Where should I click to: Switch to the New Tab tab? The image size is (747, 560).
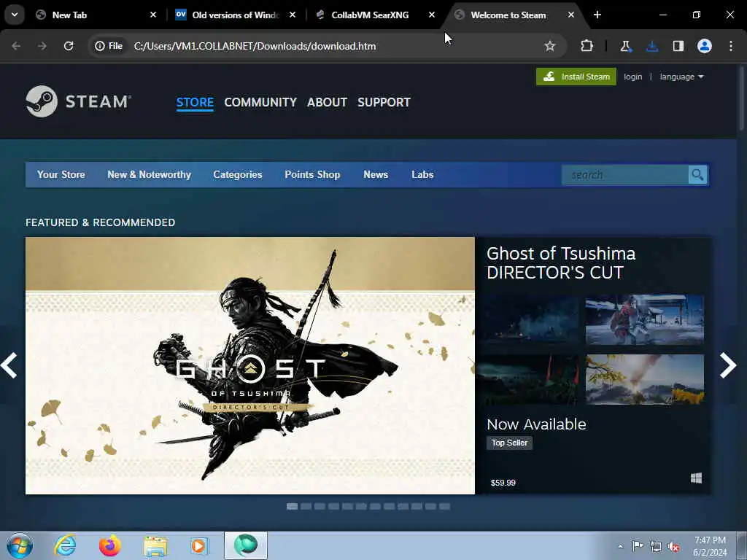(96, 15)
